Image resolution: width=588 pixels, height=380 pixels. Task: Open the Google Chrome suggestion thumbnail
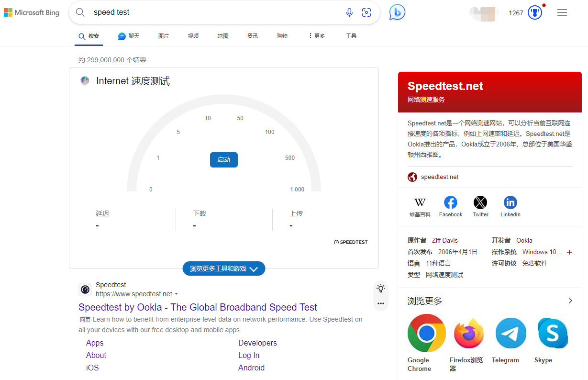click(x=426, y=333)
